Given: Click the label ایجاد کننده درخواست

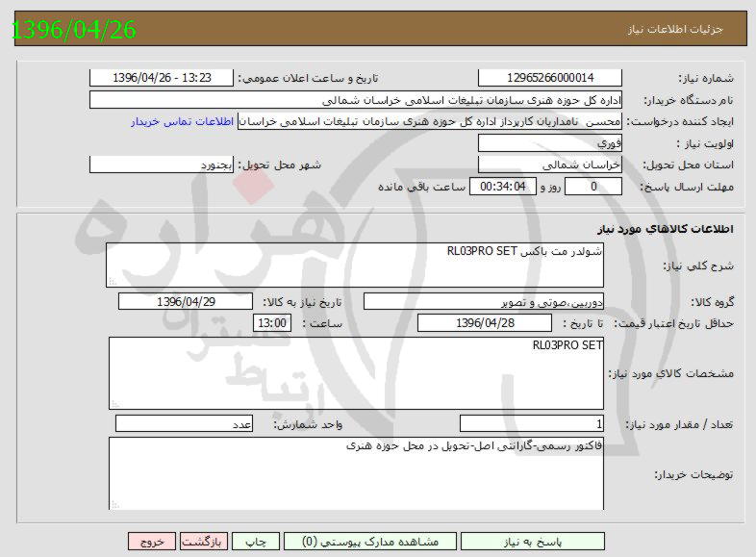Looking at the screenshot, I should pyautogui.click(x=680, y=122).
